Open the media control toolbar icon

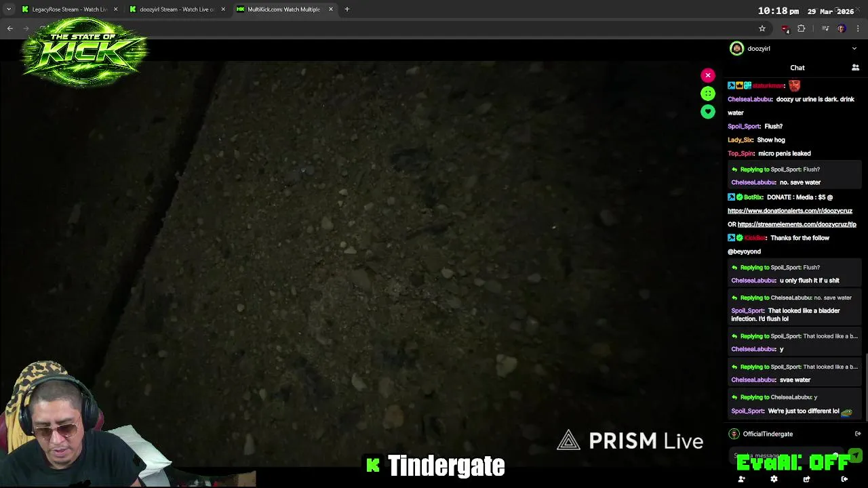pos(825,28)
